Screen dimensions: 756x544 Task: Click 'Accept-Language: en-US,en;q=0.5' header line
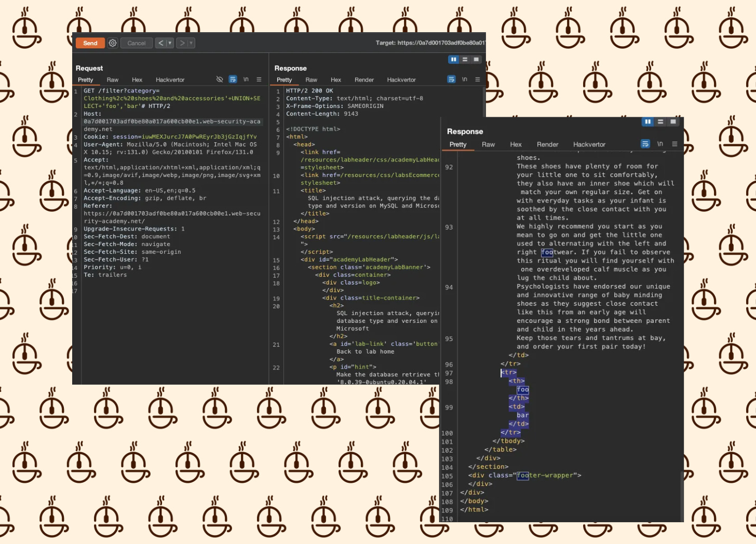pos(140,191)
